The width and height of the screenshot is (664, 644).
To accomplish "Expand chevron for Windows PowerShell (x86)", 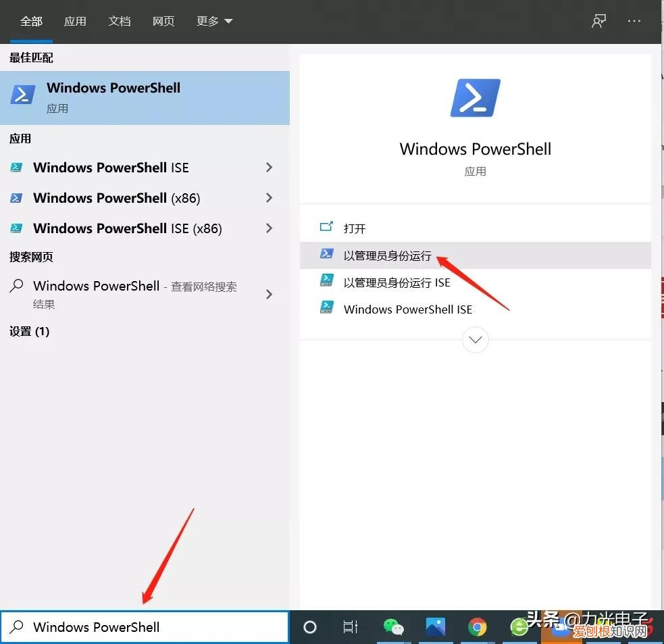I will pyautogui.click(x=269, y=197).
